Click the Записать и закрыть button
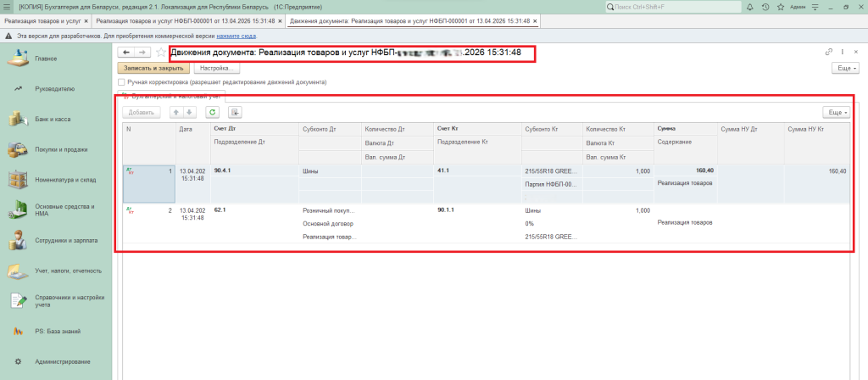The width and height of the screenshot is (868, 380). pos(153,68)
